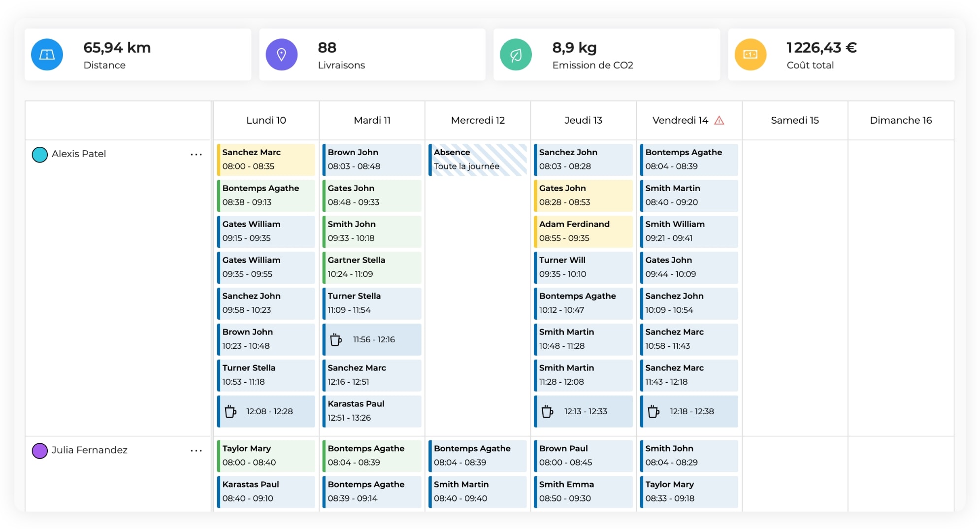The width and height of the screenshot is (980, 529).
Task: Open the options menu for Julia Fernandez
Action: click(x=196, y=450)
